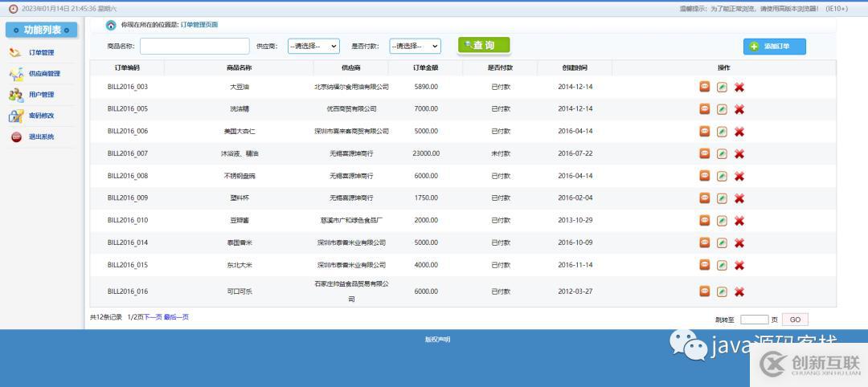Open the 供应商 dropdown filter
Screen dimensions: 868x387
coord(313,47)
